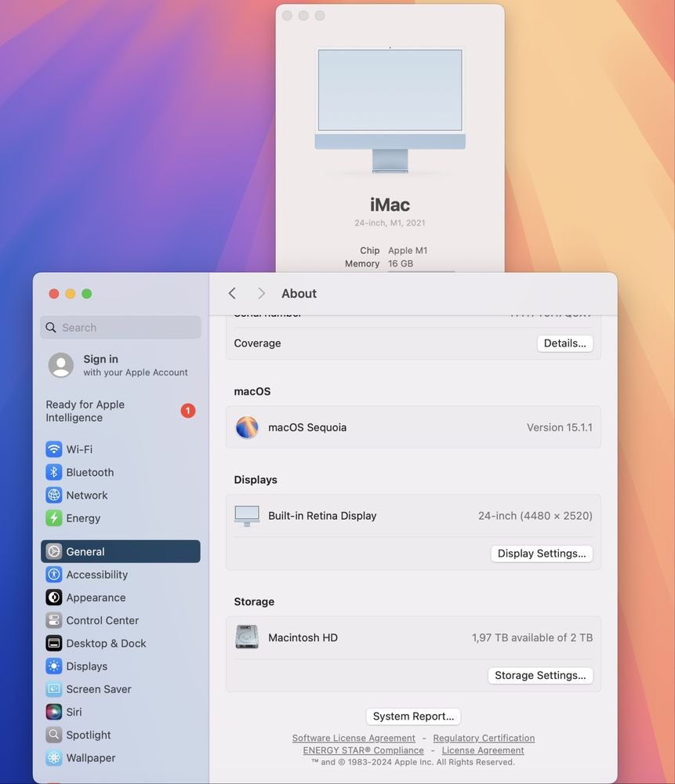
Task: Select Bluetooth label in sidebar
Action: point(90,473)
